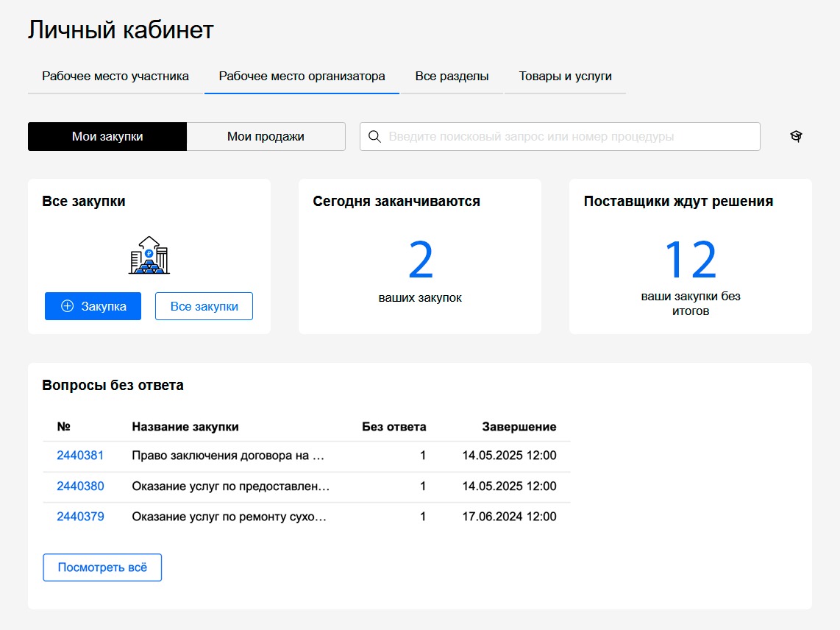Open procurement number 2440381 link
This screenshot has width=840, height=630.
coord(80,456)
